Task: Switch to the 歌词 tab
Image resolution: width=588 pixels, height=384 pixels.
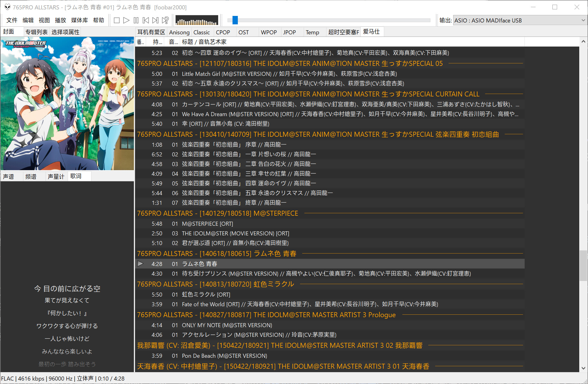Action: coord(79,176)
